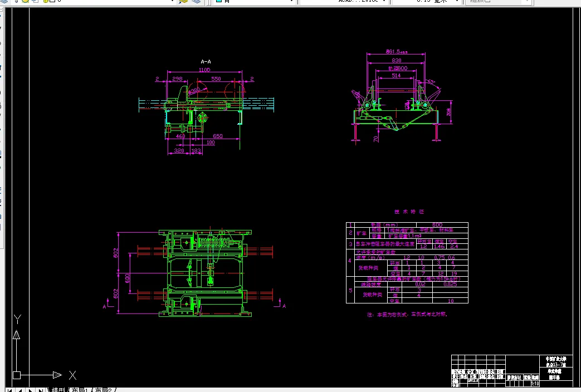Image resolution: width=581 pixels, height=392 pixels.
Task: Select the 650 dimension text
Action: point(217,136)
